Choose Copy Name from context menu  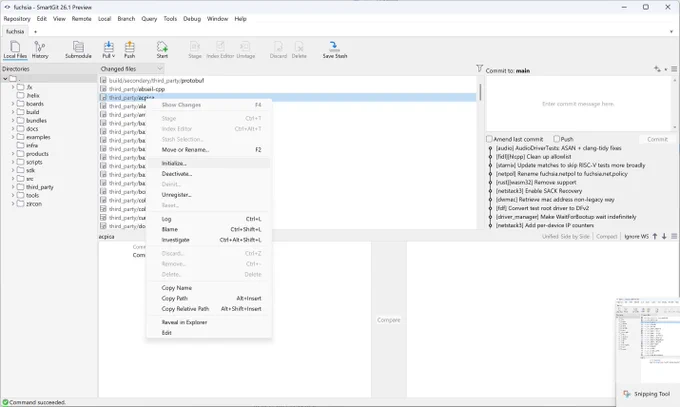[x=209, y=288]
